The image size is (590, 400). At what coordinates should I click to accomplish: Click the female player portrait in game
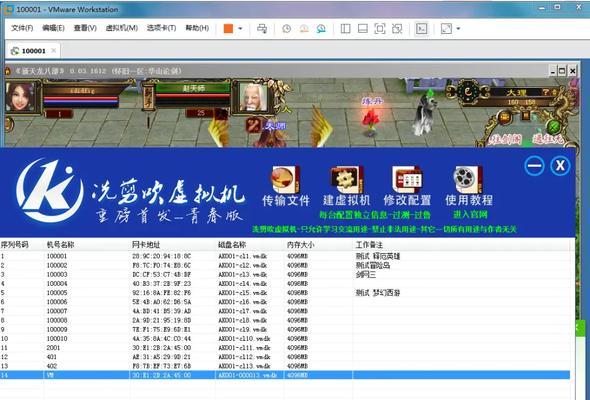[21, 97]
